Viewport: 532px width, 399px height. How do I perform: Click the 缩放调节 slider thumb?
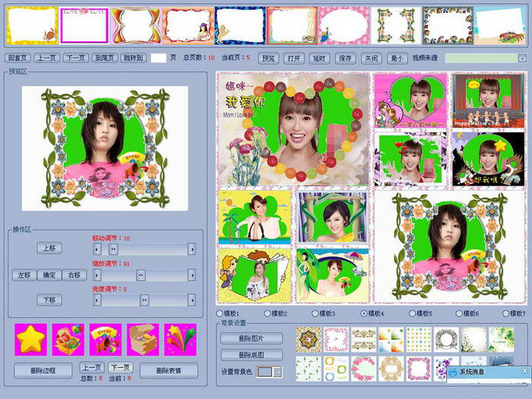coord(141,275)
